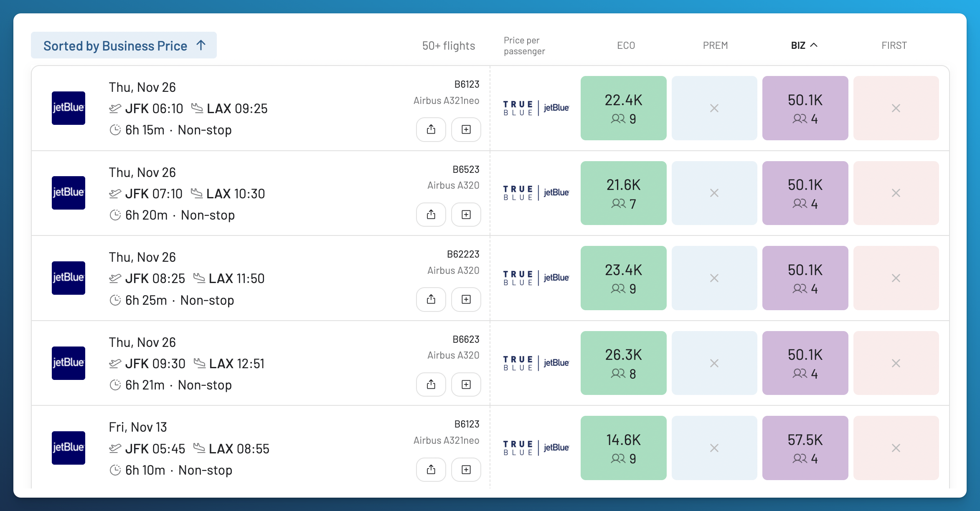Click plus icon on Fri, Nov 13 flight
Screen dimensions: 980x511
pos(466,470)
